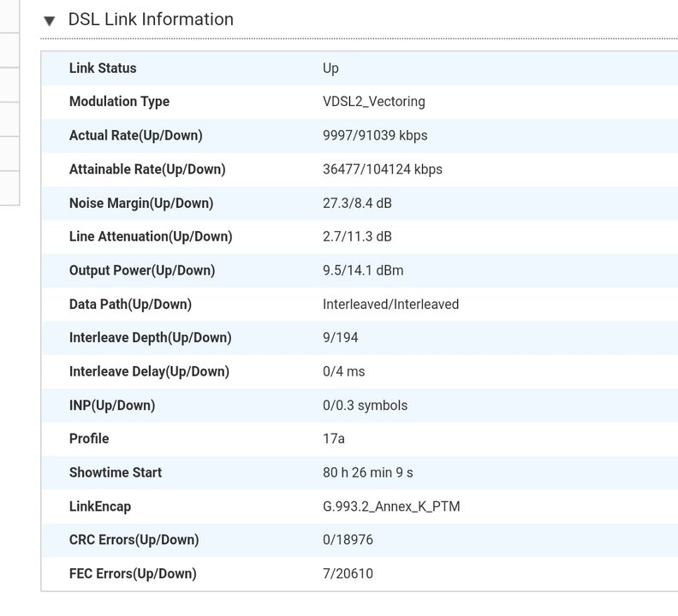Viewport: 678px width, 616px height.
Task: Select the INP 0/0.3 symbols value
Action: point(365,405)
